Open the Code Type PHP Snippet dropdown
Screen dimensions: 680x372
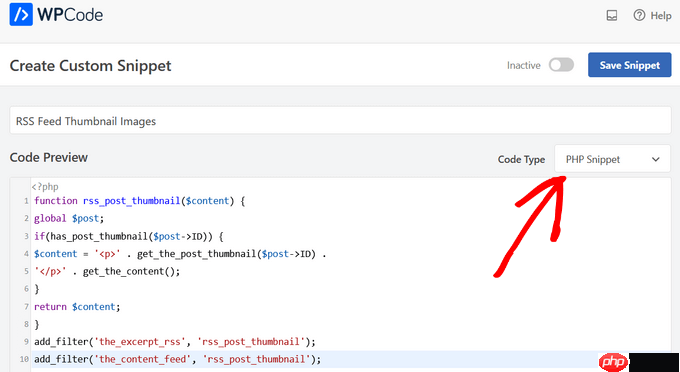pyautogui.click(x=612, y=159)
